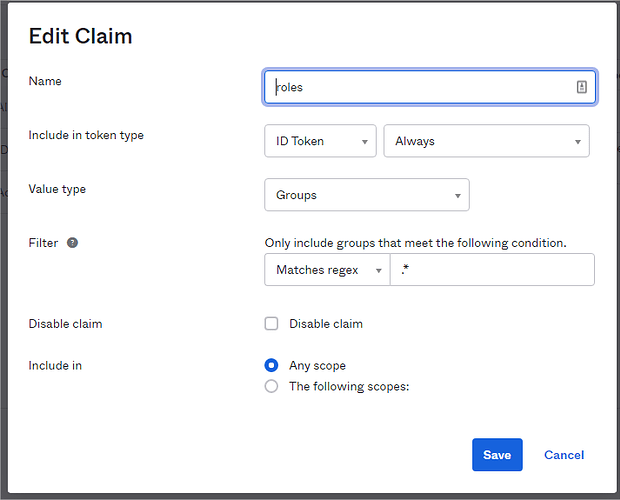
Task: Open the ID Token dropdown
Action: (320, 141)
